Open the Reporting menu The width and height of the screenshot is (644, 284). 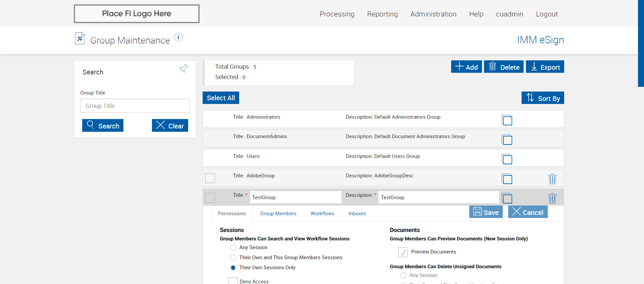click(x=382, y=14)
